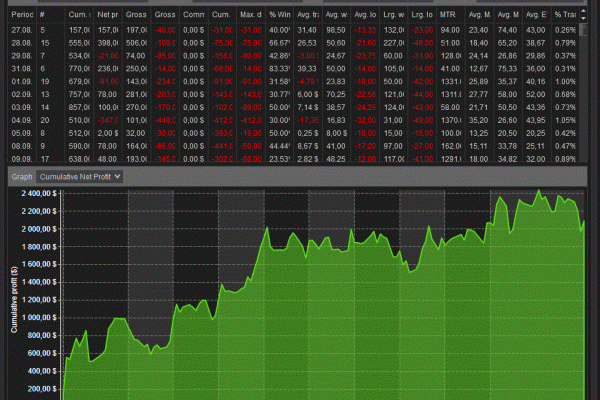Viewport: 600px width, 400px height.
Task: Click the Avg. lo column header
Action: click(365, 15)
